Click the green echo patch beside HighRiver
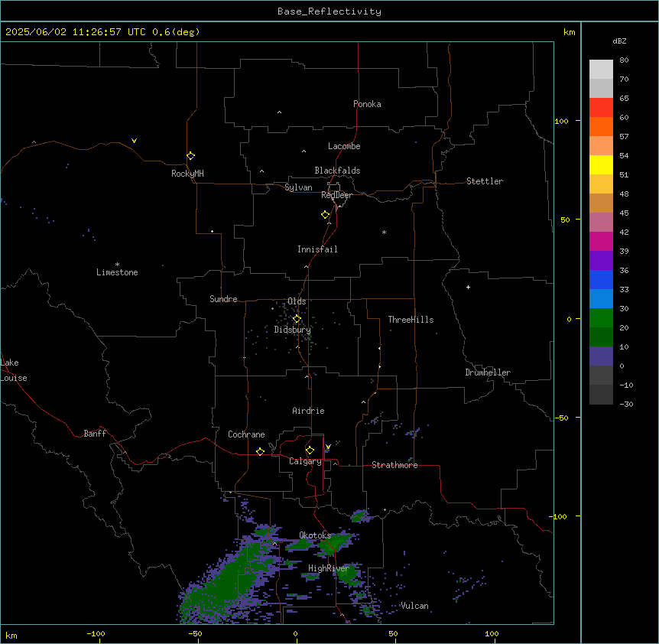 tap(349, 574)
